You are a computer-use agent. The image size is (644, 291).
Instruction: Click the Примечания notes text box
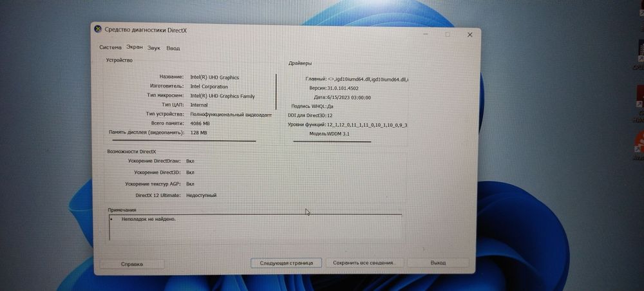click(256, 227)
